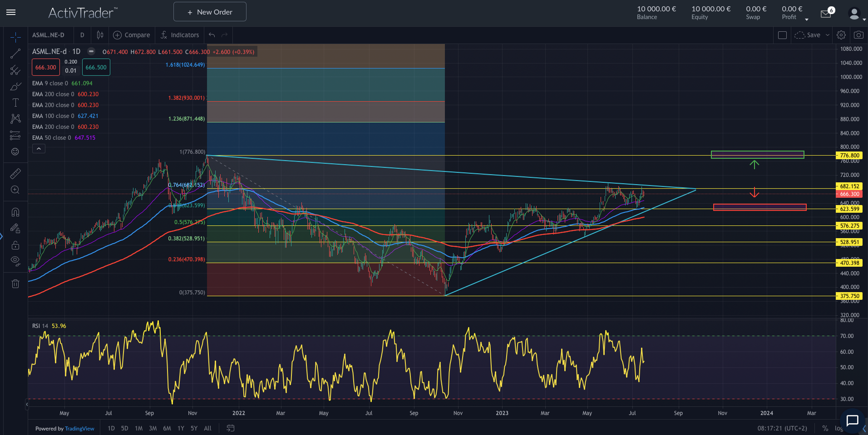The image size is (868, 435).
Task: Toggle lock all drawing tools
Action: 15,245
